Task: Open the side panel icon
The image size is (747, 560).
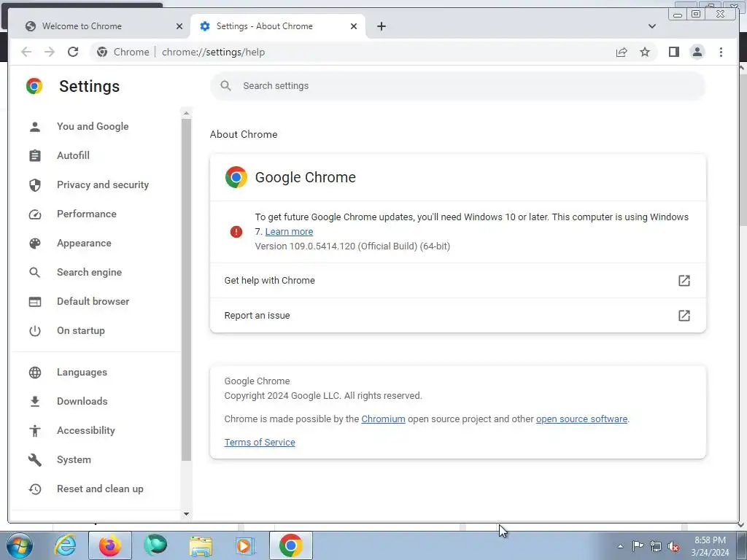Action: [673, 52]
